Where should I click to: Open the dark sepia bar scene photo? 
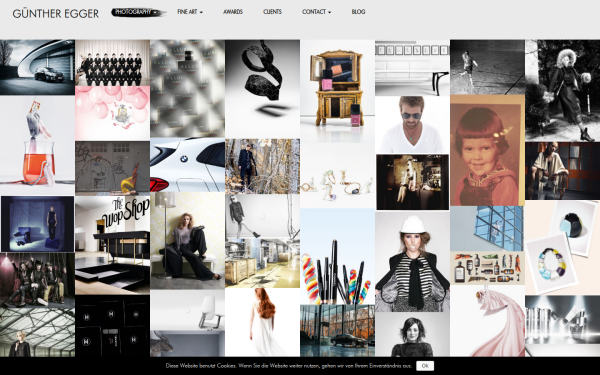[x=412, y=182]
